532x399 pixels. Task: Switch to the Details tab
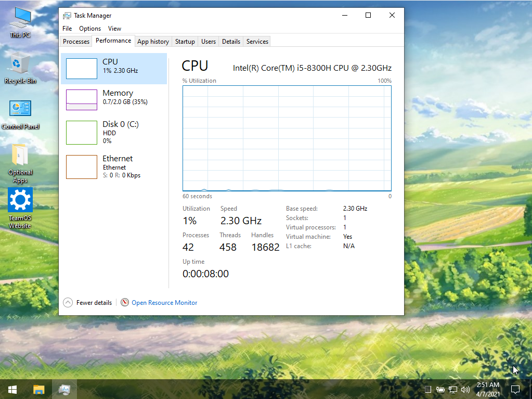[x=231, y=42]
